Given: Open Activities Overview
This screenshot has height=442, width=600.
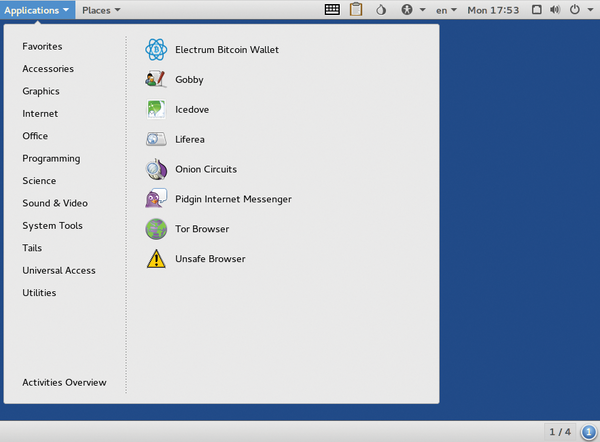Looking at the screenshot, I should 64,382.
